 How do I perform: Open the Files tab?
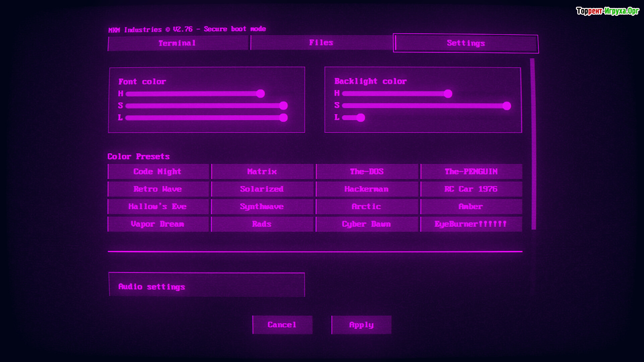point(321,43)
